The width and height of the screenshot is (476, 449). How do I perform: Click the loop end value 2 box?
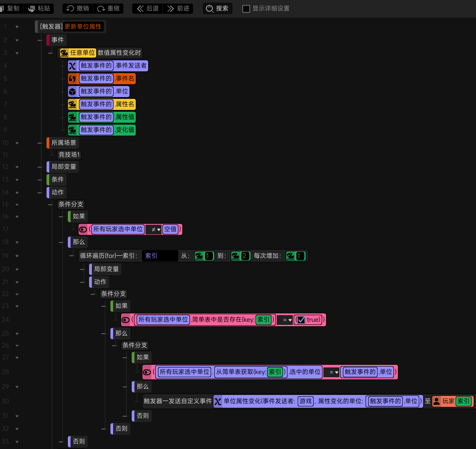pos(240,256)
